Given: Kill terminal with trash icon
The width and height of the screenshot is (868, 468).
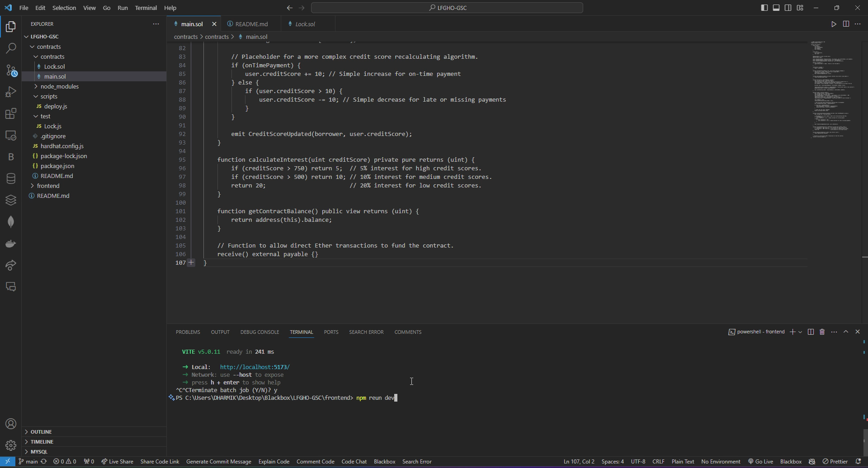Looking at the screenshot, I should pyautogui.click(x=822, y=332).
